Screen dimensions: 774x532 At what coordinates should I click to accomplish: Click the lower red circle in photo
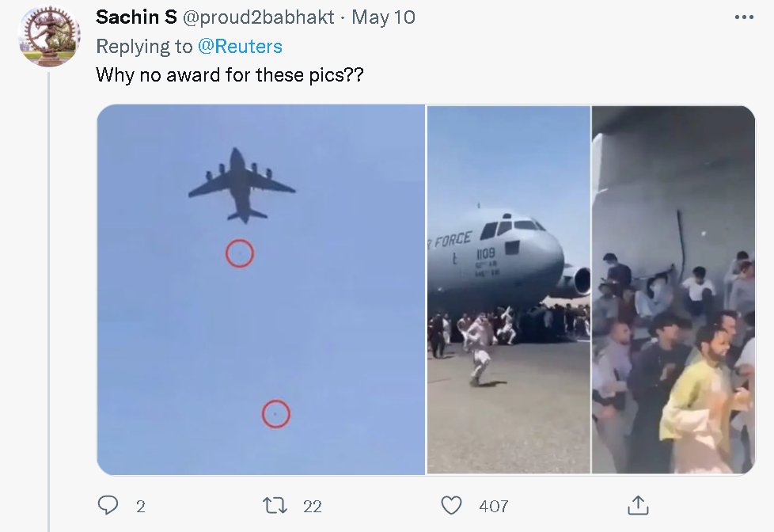tap(275, 413)
